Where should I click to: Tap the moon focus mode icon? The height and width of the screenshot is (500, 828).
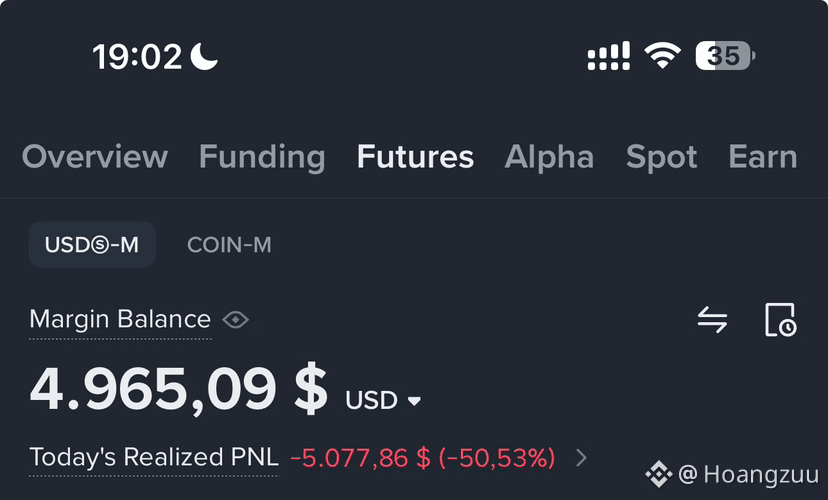204,56
